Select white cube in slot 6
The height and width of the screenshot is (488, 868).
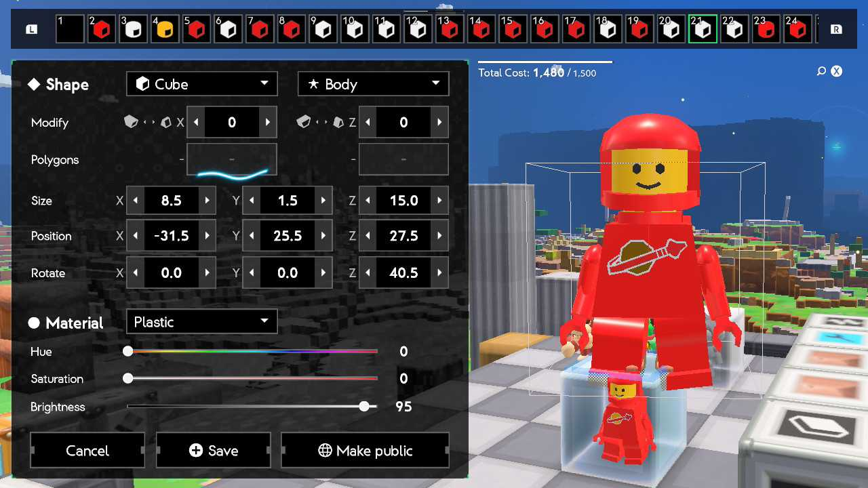pyautogui.click(x=229, y=29)
